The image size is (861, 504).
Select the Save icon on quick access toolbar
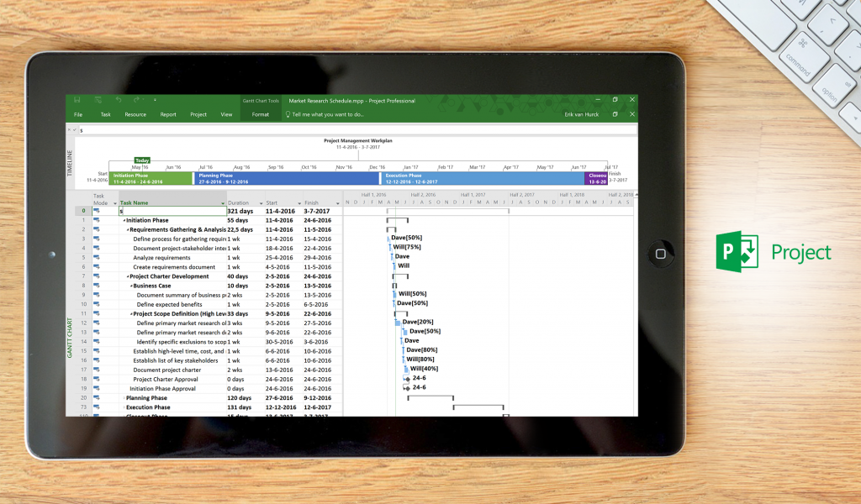77,100
